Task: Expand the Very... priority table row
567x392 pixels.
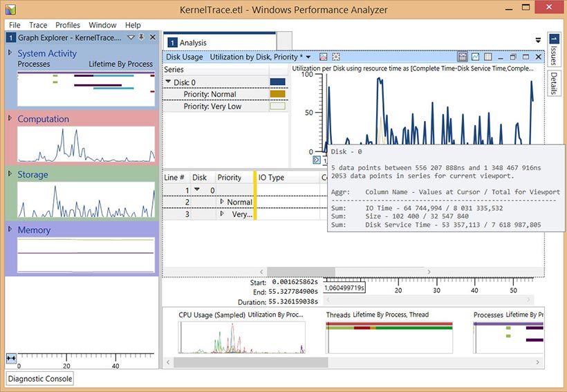Action: pyautogui.click(x=222, y=214)
